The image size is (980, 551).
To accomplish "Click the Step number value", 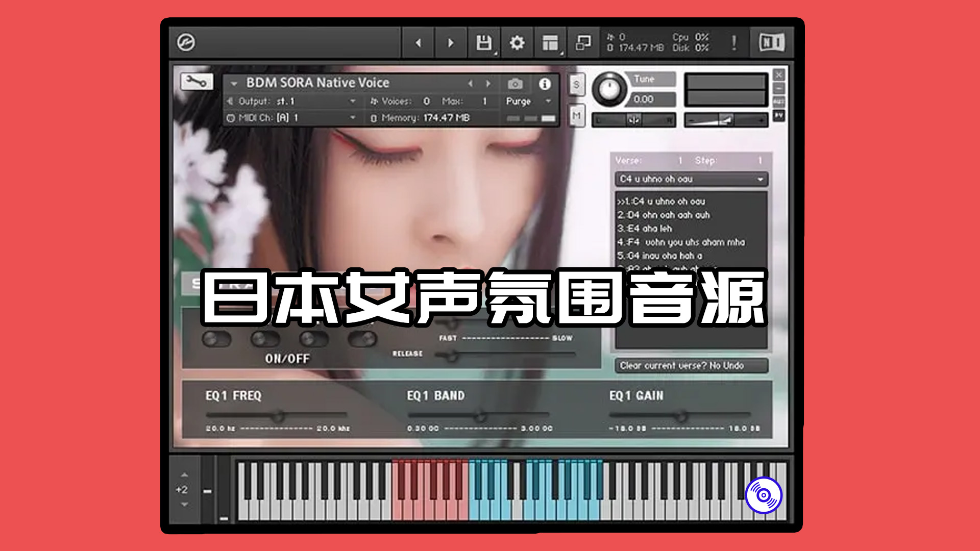I will click(x=760, y=161).
